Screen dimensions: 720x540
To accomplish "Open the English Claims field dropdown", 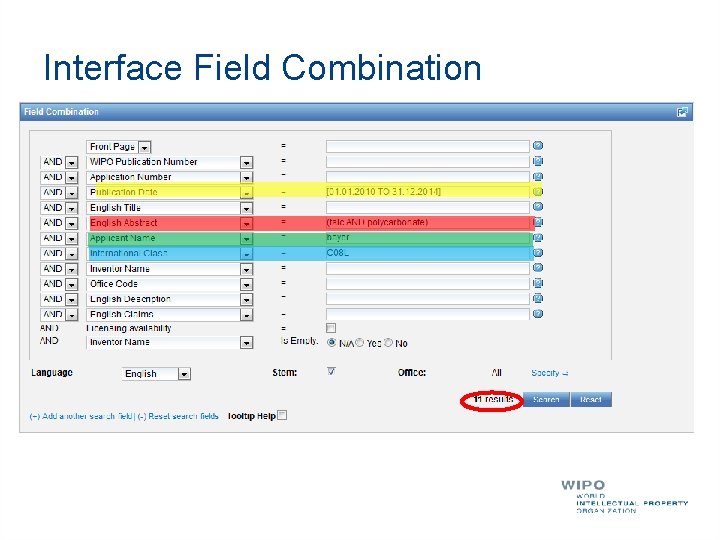I will pos(247,315).
